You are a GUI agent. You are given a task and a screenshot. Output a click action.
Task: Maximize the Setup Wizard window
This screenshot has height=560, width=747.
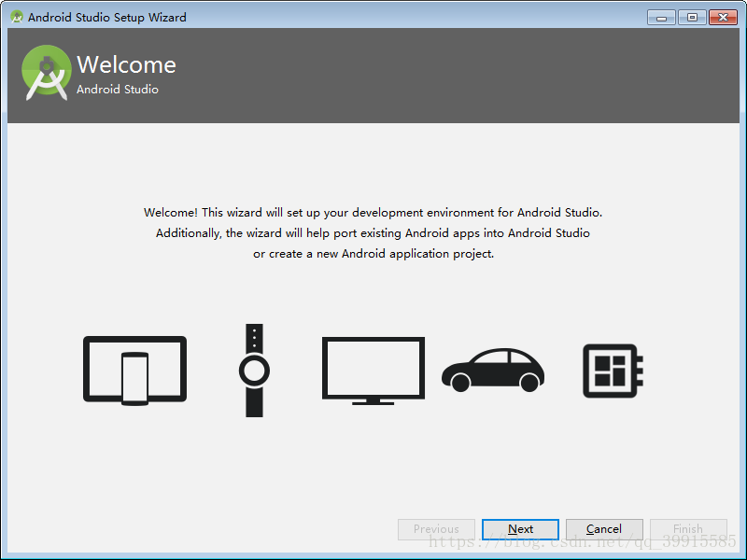pos(692,18)
